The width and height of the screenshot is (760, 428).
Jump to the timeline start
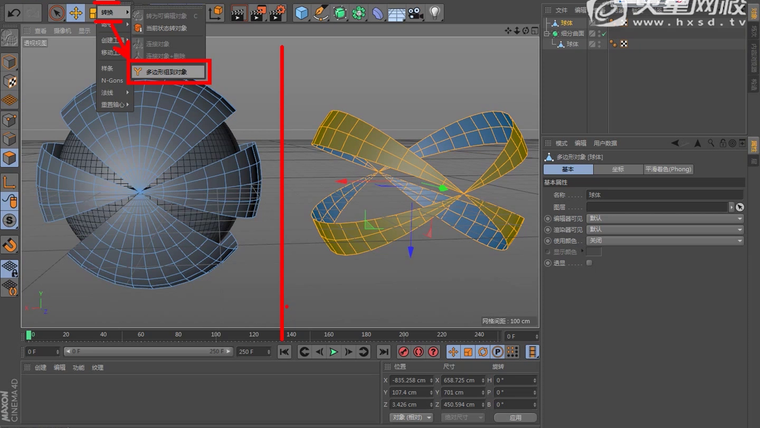click(285, 352)
